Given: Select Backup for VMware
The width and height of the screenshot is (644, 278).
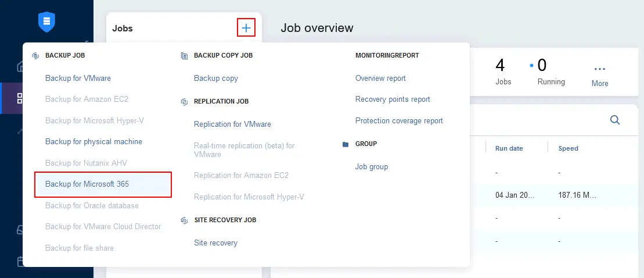Looking at the screenshot, I should (x=78, y=78).
